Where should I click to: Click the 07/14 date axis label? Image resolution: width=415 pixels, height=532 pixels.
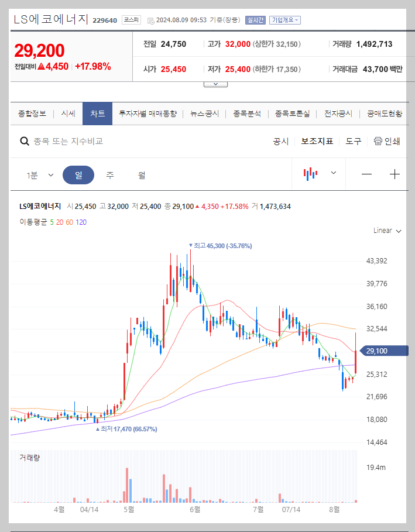coord(291,510)
